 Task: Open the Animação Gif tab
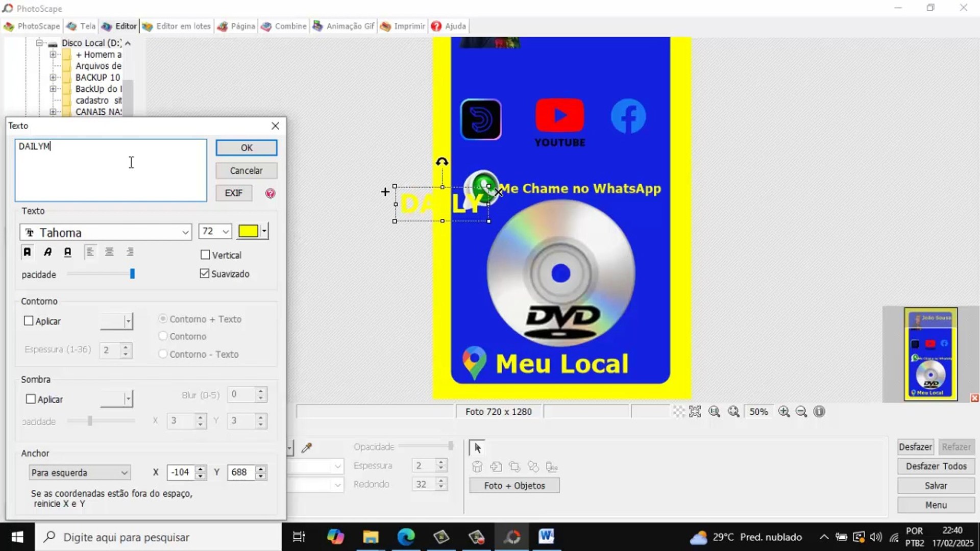pos(344,26)
